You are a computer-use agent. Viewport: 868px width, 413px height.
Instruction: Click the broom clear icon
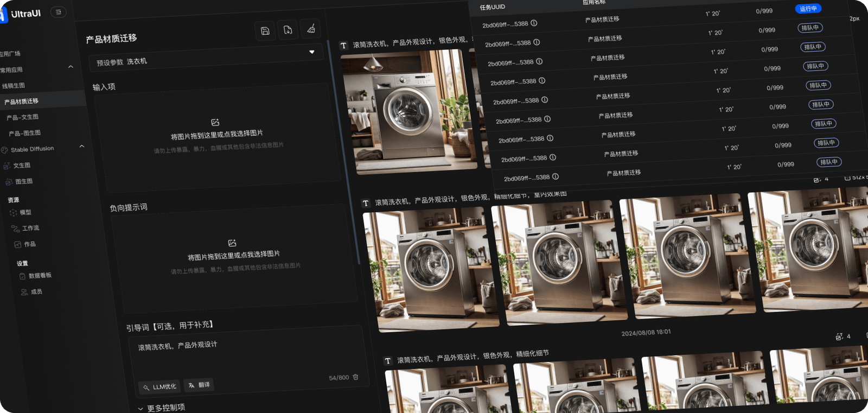tap(311, 29)
